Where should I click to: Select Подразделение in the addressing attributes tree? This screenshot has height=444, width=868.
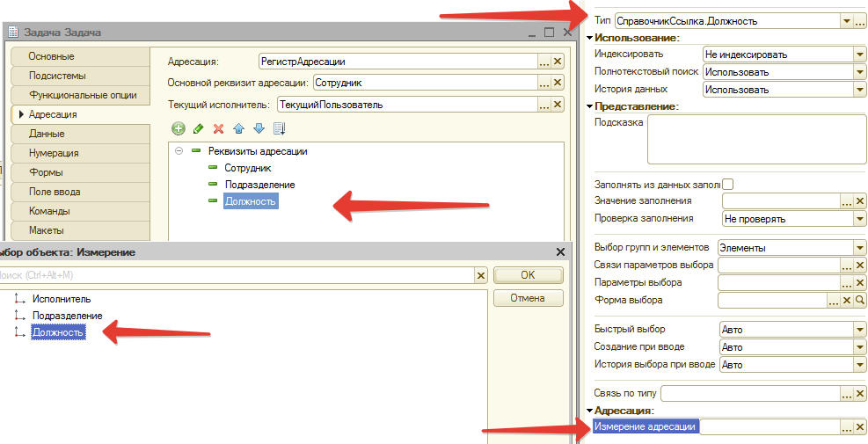coord(259,185)
